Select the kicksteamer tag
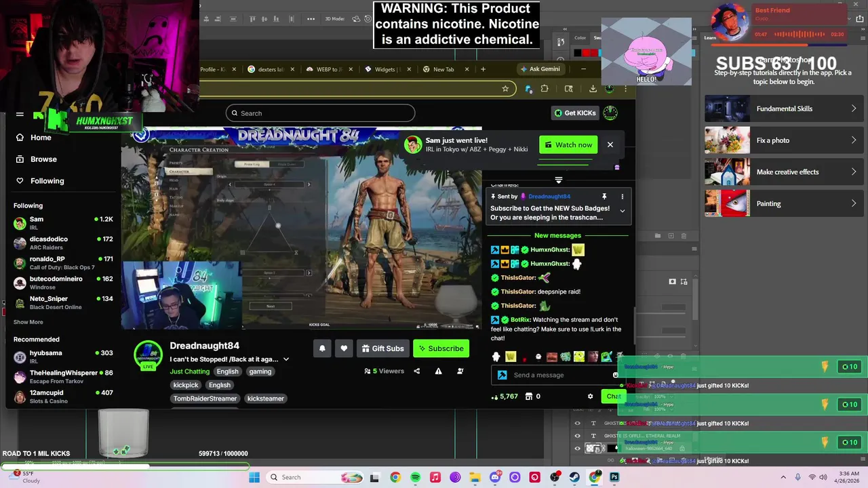868x488 pixels. [265, 399]
